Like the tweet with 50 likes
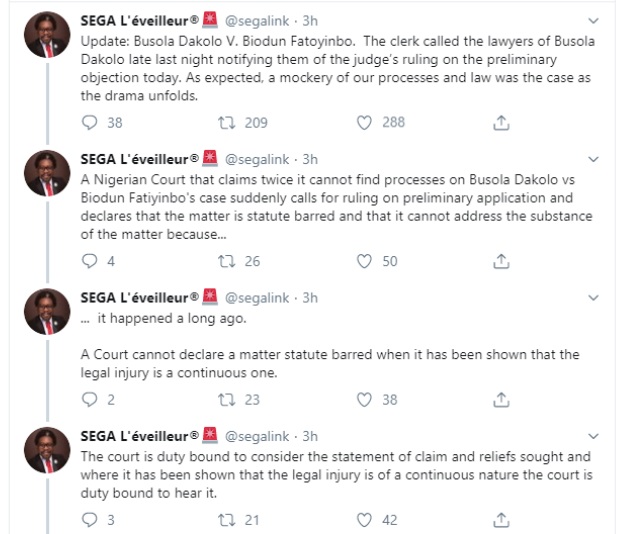Image resolution: width=627 pixels, height=534 pixels. (365, 261)
